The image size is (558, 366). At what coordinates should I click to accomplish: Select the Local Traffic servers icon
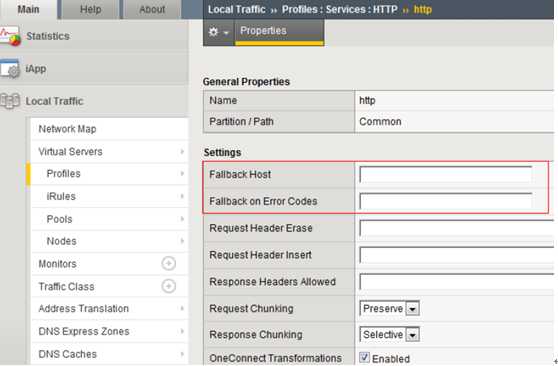pyautogui.click(x=10, y=101)
